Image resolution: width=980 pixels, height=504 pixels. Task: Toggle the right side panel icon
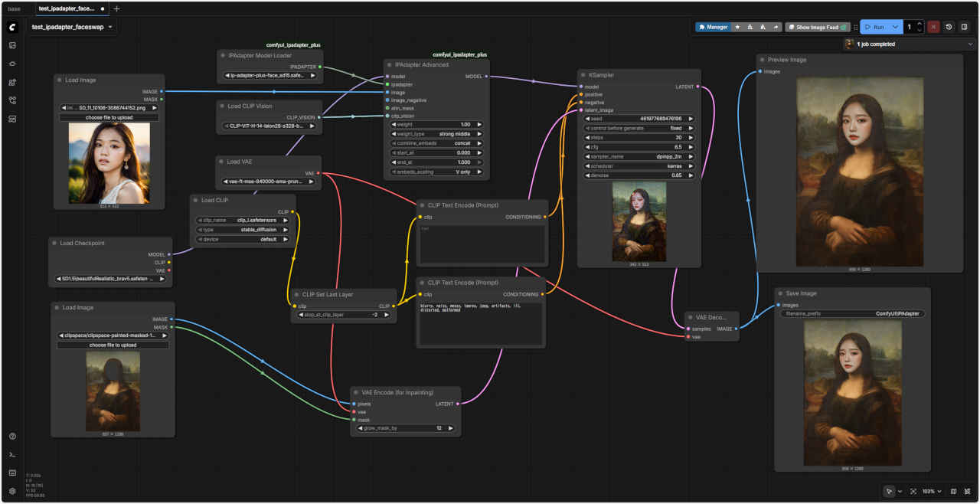[x=965, y=27]
